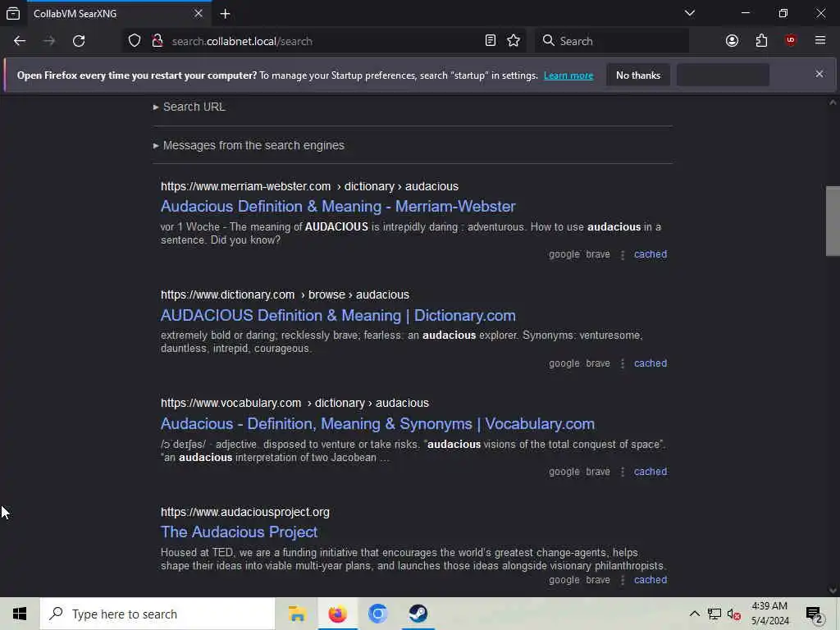
Task: Click the insecure connection lock icon
Action: [x=157, y=41]
